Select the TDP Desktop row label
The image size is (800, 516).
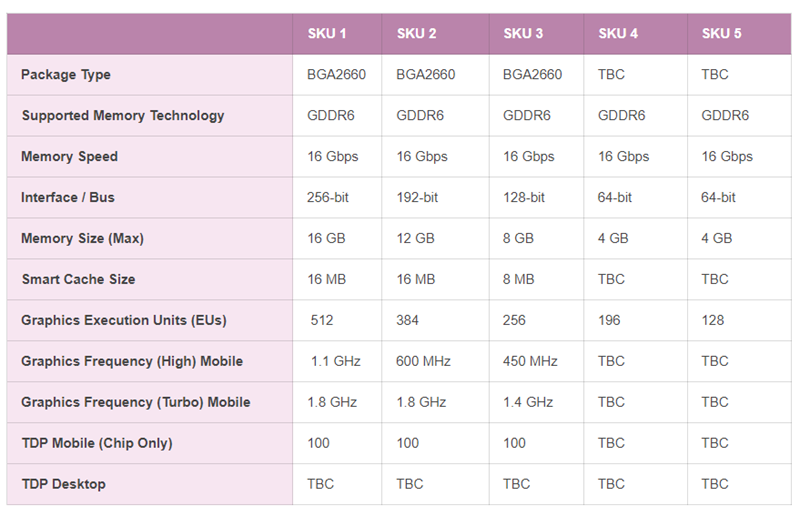tap(64, 484)
